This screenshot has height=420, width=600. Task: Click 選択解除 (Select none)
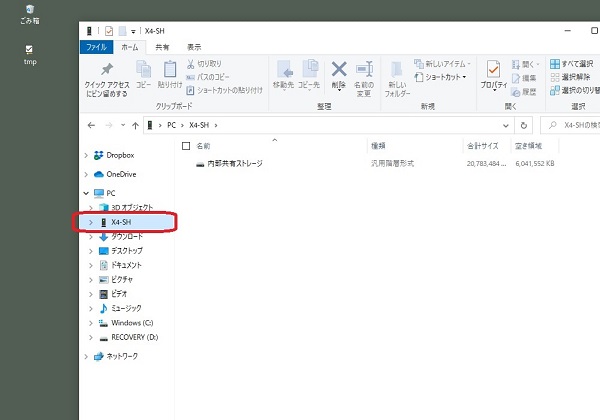[x=570, y=77]
